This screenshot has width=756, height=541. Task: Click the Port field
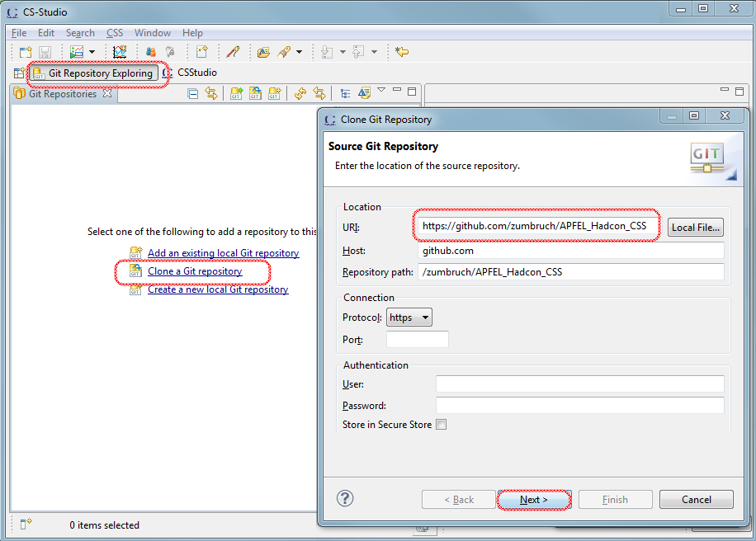[x=418, y=340]
